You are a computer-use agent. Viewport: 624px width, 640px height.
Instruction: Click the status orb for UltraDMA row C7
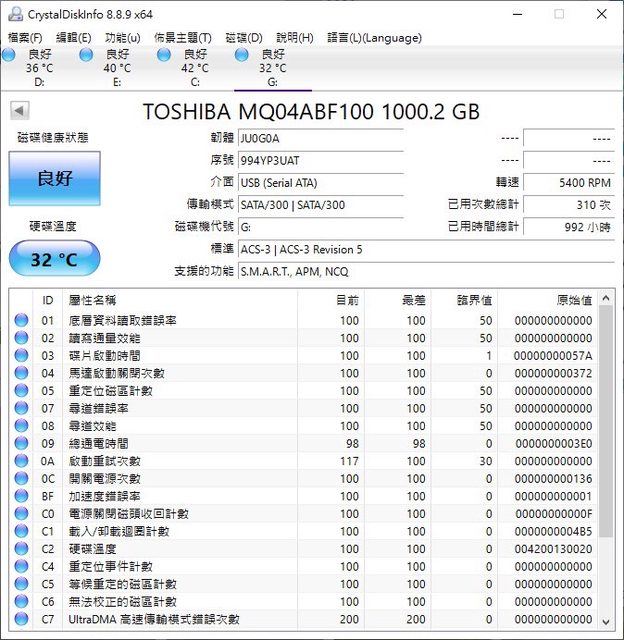tap(21, 619)
